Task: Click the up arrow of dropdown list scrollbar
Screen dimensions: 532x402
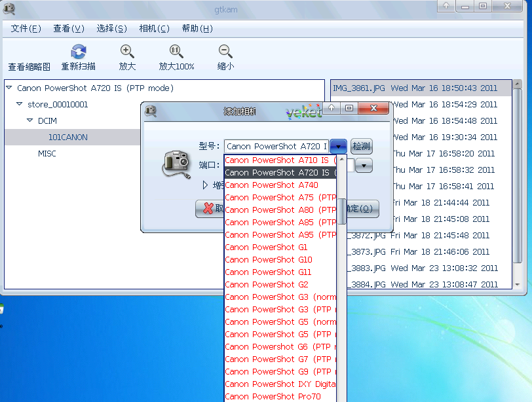Action: [342, 159]
